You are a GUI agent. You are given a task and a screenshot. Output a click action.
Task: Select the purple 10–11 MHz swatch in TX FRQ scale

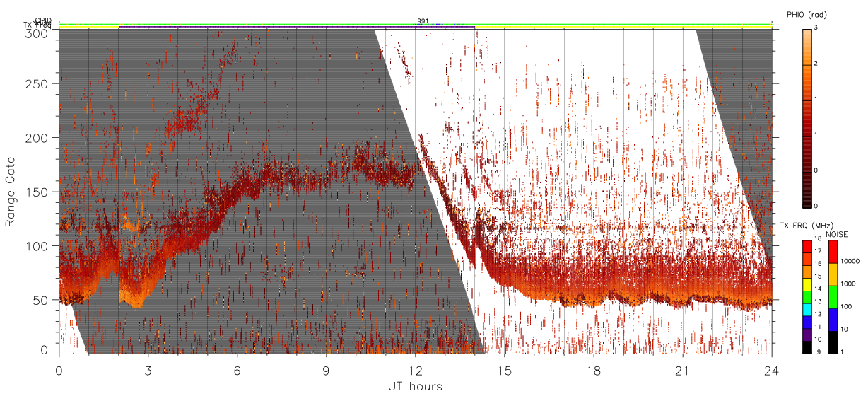(807, 334)
